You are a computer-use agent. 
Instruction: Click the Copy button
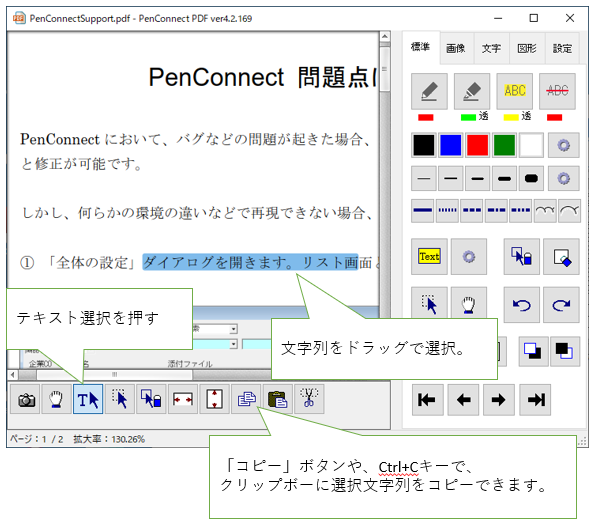tap(246, 399)
